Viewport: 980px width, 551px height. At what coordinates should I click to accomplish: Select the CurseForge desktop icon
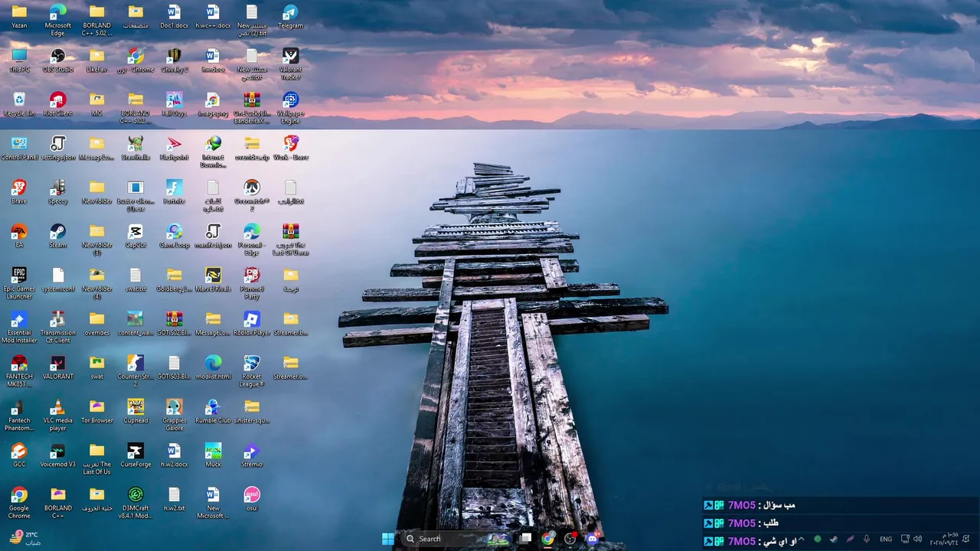click(136, 455)
